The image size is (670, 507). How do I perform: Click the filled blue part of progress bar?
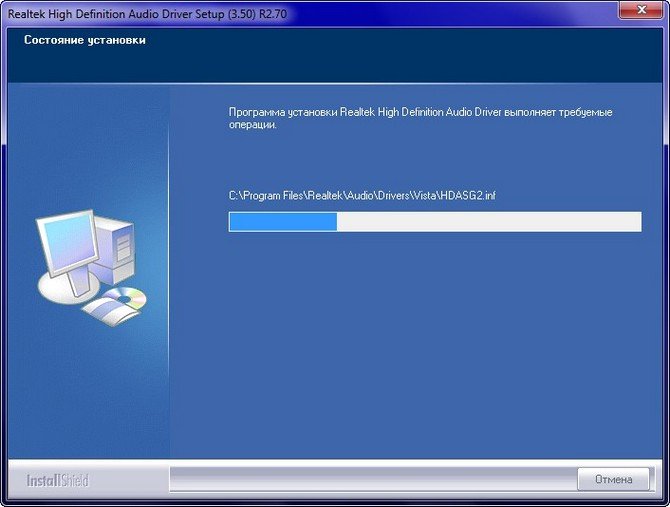(x=283, y=222)
